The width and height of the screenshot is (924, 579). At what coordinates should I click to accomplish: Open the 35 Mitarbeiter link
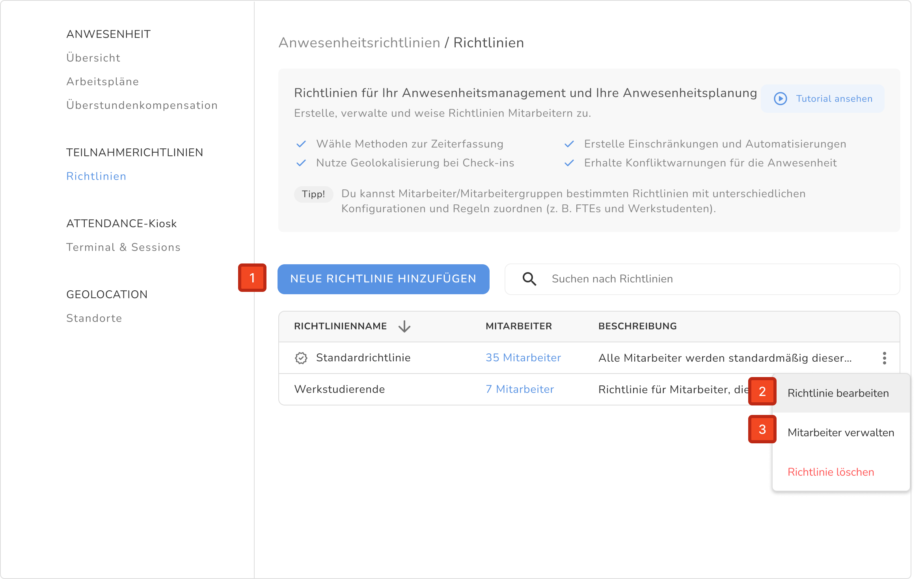pyautogui.click(x=523, y=358)
